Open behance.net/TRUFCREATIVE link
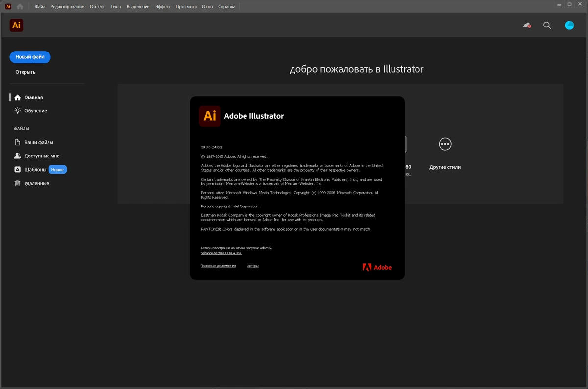Image resolution: width=588 pixels, height=389 pixels. point(221,253)
